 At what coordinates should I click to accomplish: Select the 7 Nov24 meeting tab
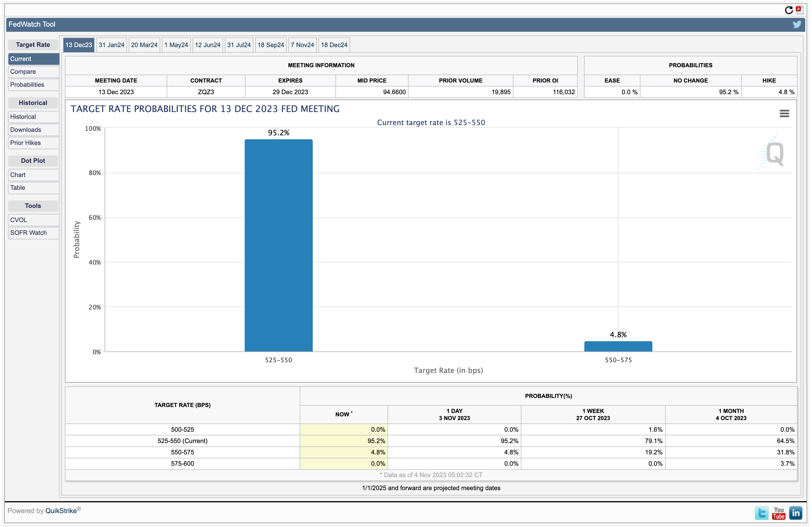[x=302, y=45]
